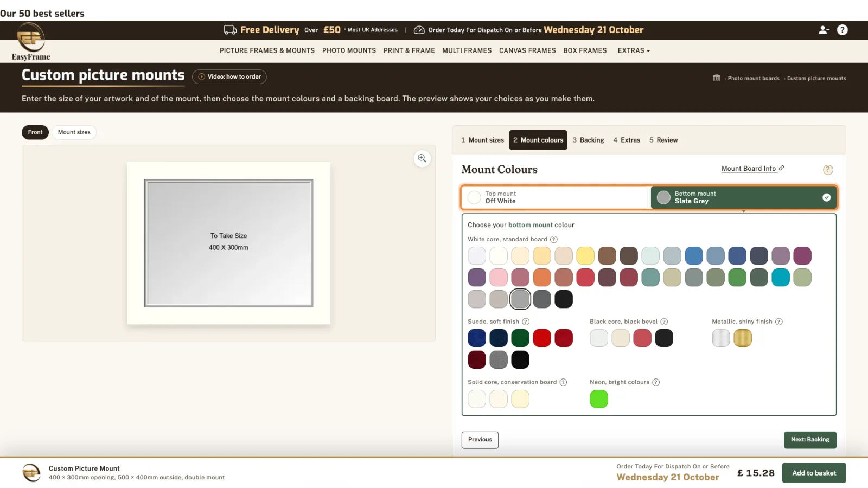Open Photo mount boards breadcrumb link
This screenshot has height=488, width=868.
754,78
